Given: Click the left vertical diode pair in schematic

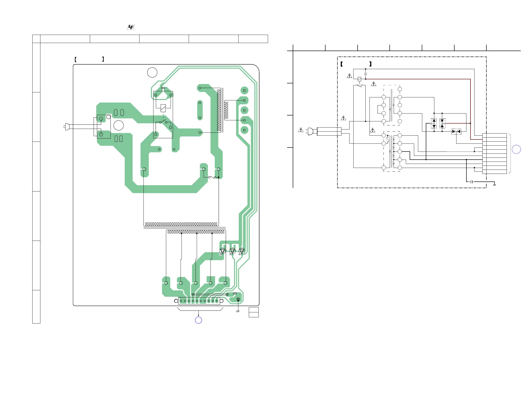Looking at the screenshot, I should tap(434, 123).
